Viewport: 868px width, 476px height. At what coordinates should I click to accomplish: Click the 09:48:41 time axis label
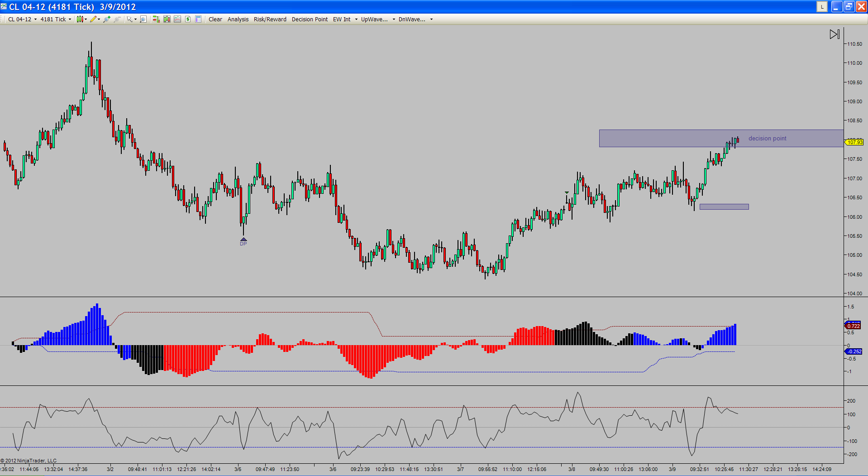point(138,469)
